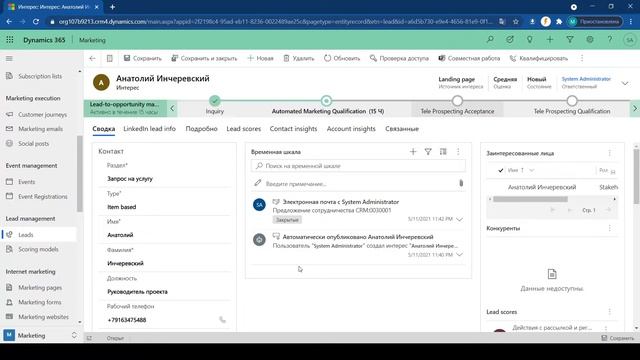Click Обновить refresh command

[x=342, y=58]
